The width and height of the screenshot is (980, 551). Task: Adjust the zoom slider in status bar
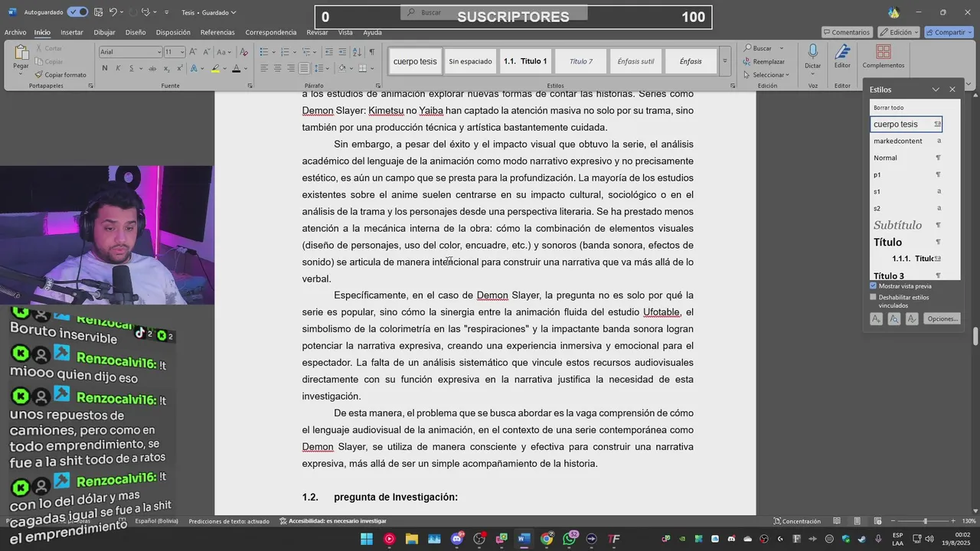925,521
